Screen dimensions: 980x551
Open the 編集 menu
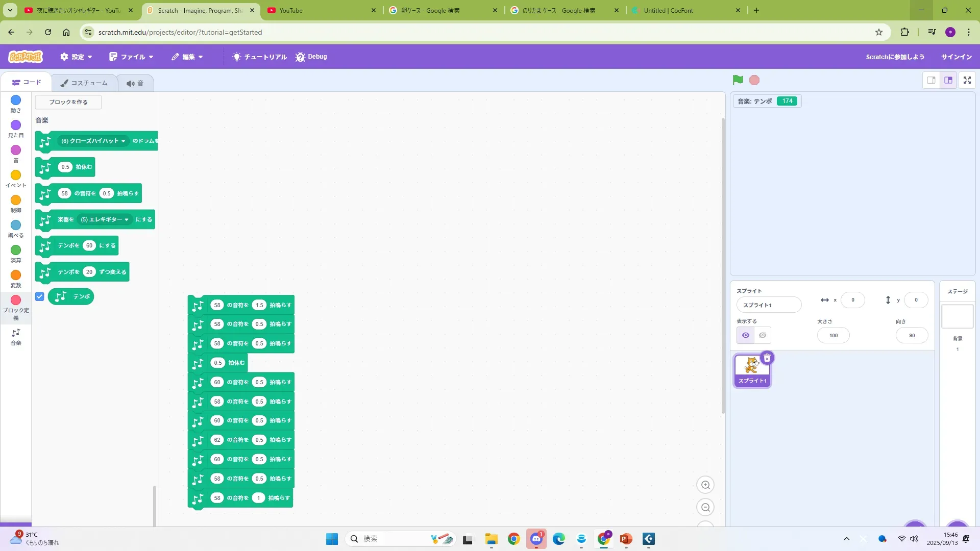pyautogui.click(x=187, y=57)
